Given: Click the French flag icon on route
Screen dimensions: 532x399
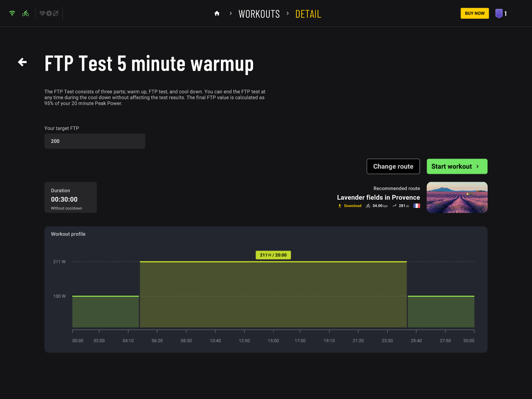Looking at the screenshot, I should (417, 206).
